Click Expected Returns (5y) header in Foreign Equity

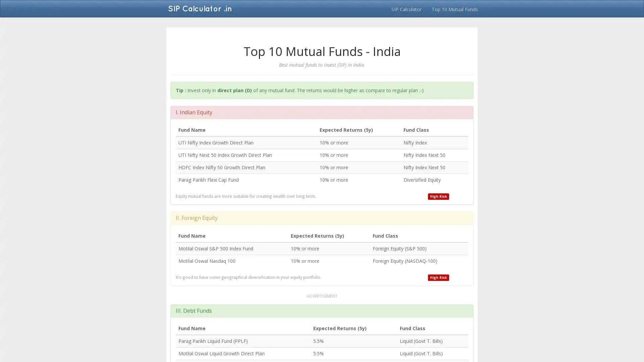(317, 236)
